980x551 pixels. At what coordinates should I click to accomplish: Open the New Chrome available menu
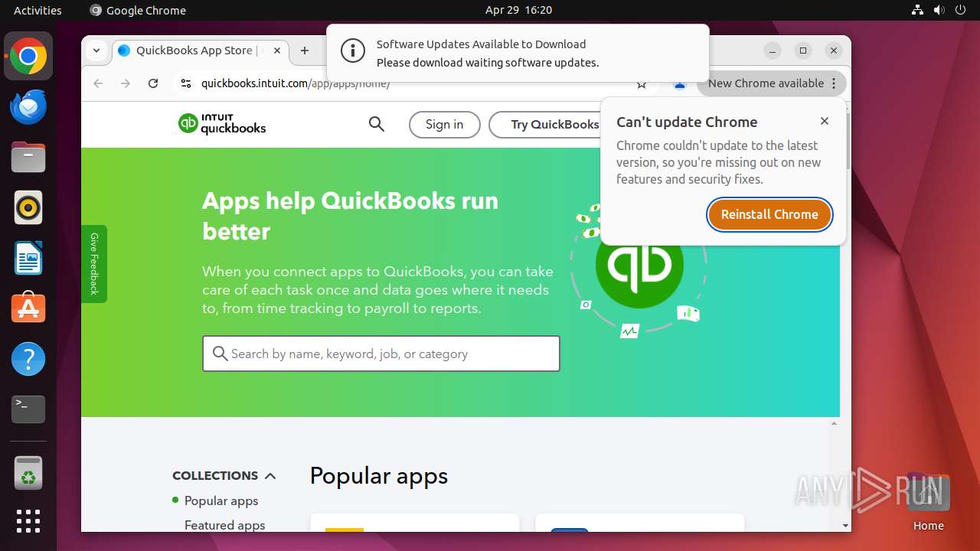pyautogui.click(x=772, y=83)
